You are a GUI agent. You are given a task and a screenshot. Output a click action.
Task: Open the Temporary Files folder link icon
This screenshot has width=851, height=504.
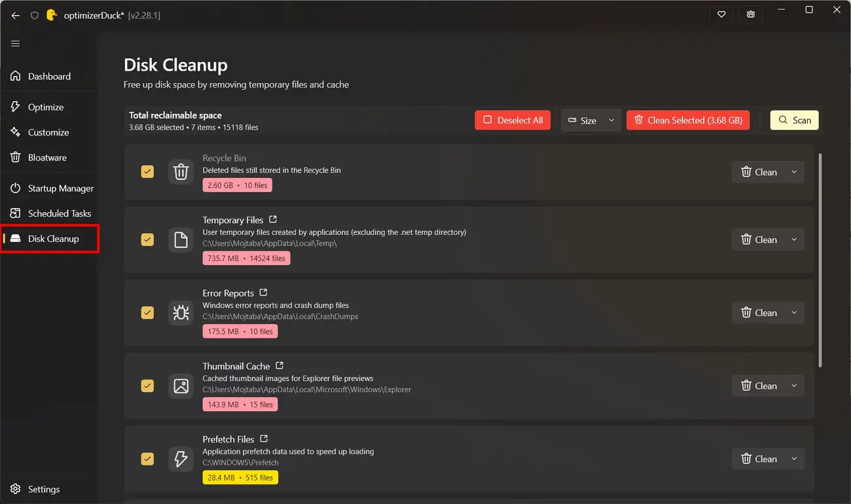[273, 219]
